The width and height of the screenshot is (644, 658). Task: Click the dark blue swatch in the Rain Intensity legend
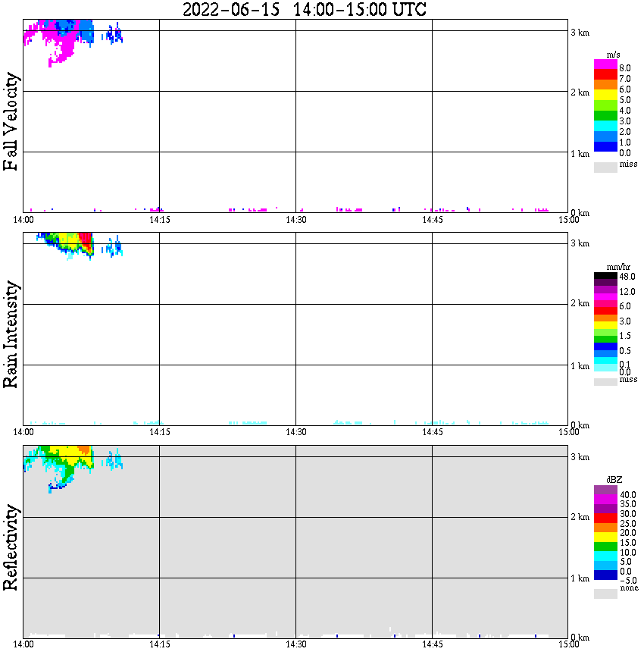[605, 346]
